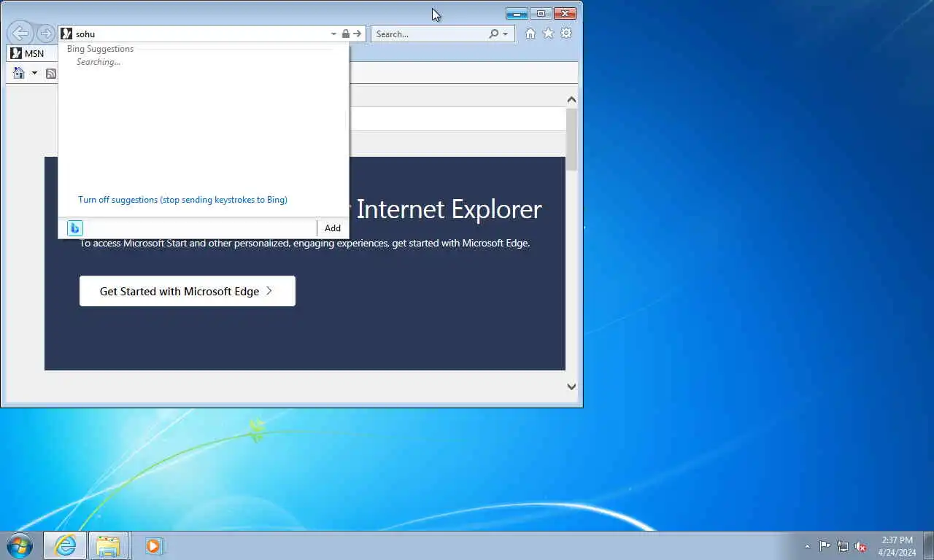Screen dimensions: 934x560
Task: Open the search provider dropdown arrow
Action: pos(505,34)
